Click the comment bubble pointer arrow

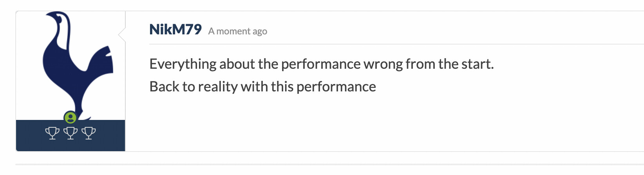coord(122,35)
